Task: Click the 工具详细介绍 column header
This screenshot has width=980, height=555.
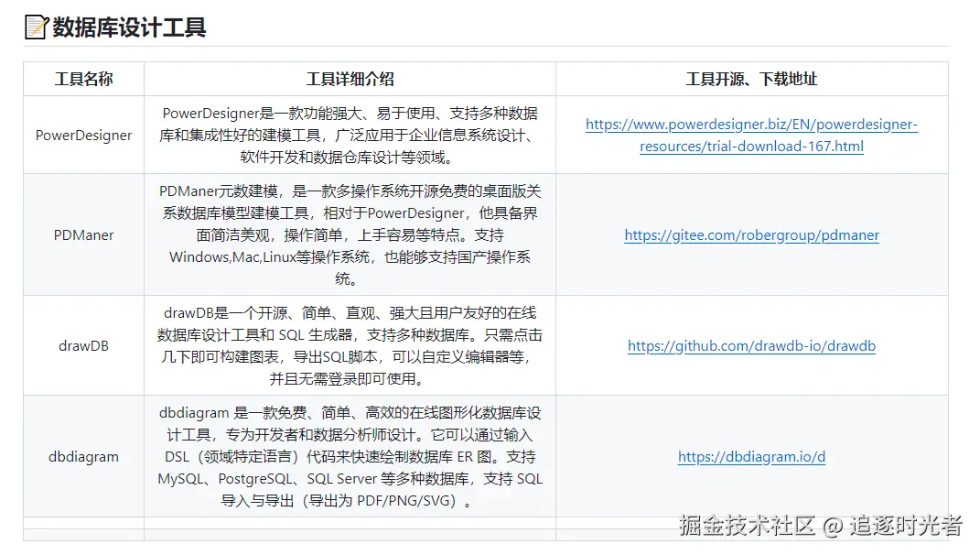Action: [350, 79]
